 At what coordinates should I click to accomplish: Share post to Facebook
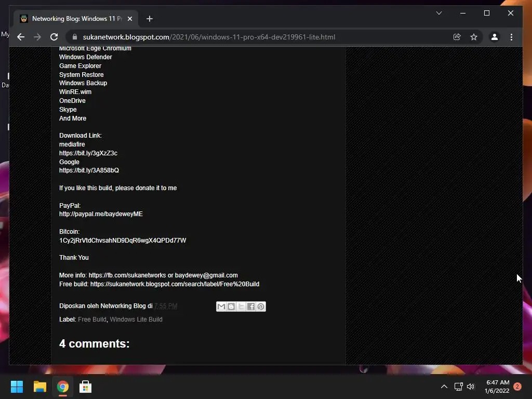(x=251, y=307)
